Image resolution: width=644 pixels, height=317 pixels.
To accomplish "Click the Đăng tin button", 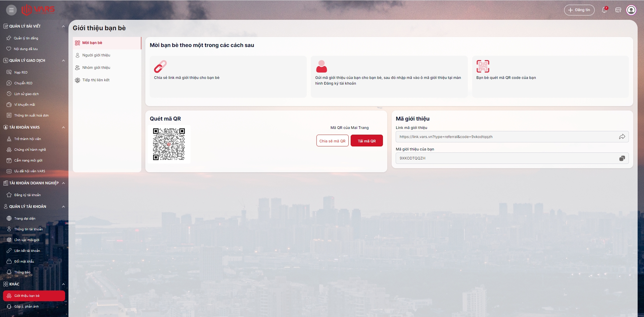I will tap(579, 10).
